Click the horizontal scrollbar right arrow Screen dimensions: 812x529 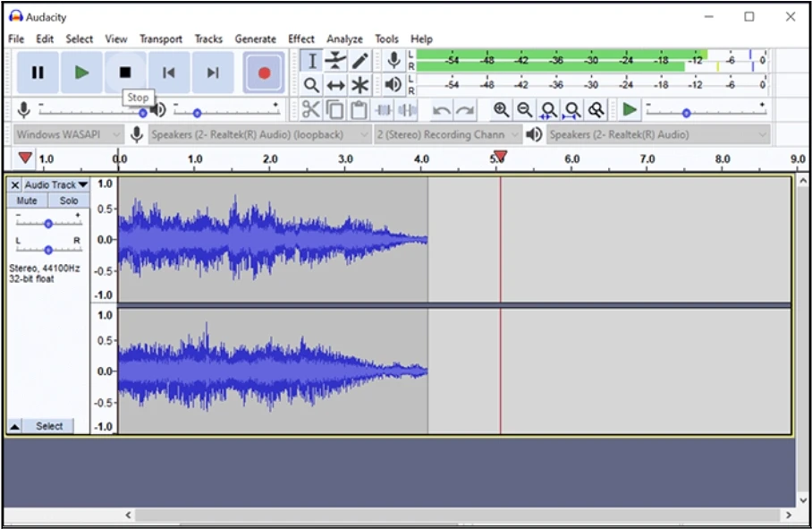pos(788,515)
